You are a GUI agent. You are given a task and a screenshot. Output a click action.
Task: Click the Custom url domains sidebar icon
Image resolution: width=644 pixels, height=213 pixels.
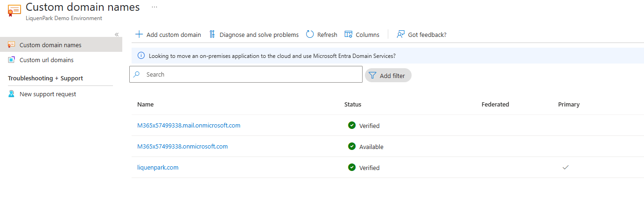tap(12, 60)
